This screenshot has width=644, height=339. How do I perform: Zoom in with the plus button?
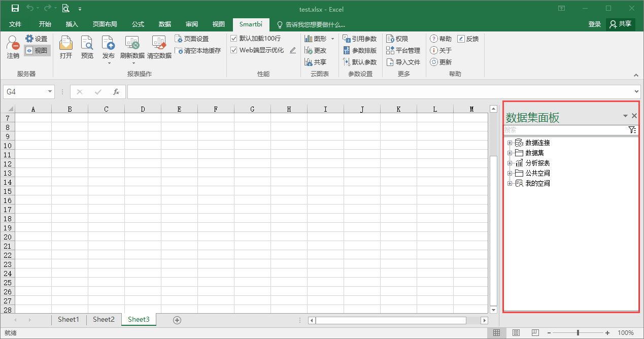click(x=607, y=333)
